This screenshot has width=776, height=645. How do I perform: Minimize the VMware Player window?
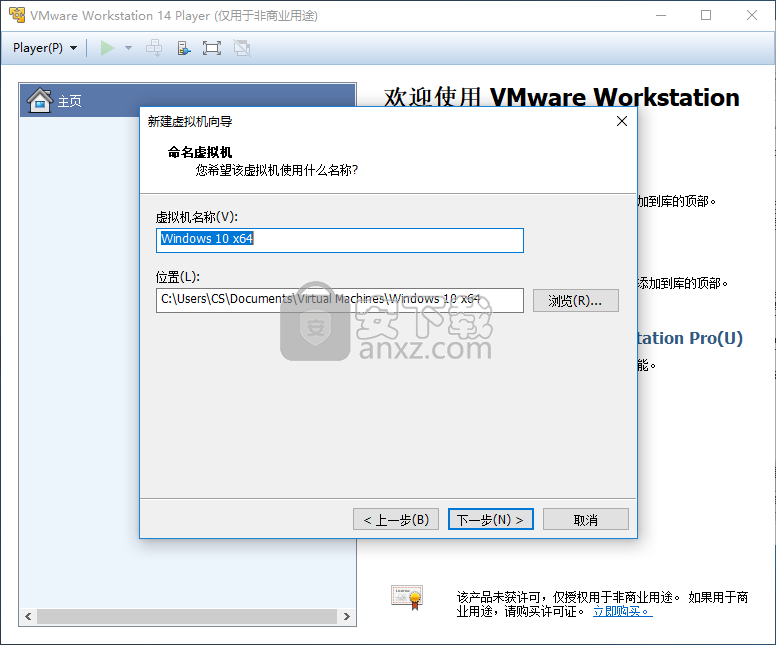tap(661, 15)
